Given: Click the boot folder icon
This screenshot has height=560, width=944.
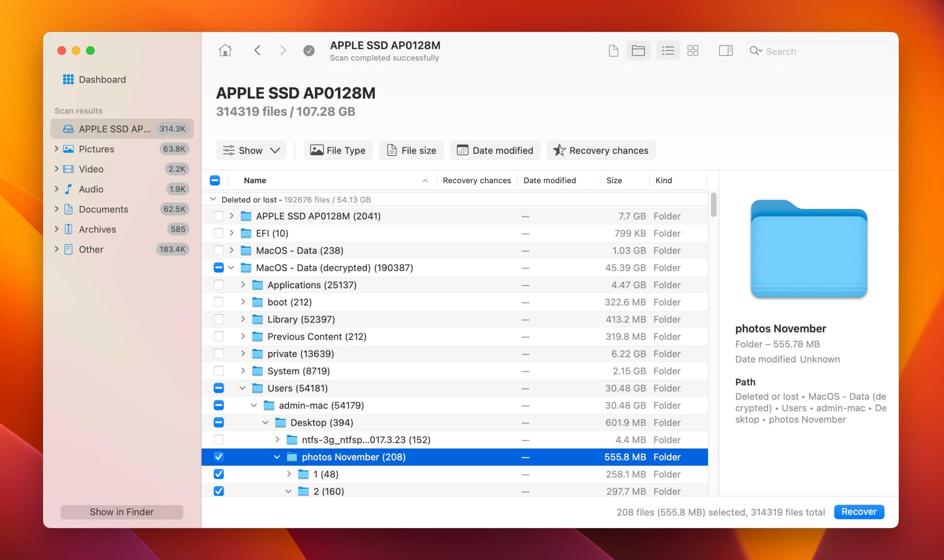Looking at the screenshot, I should click(x=257, y=302).
